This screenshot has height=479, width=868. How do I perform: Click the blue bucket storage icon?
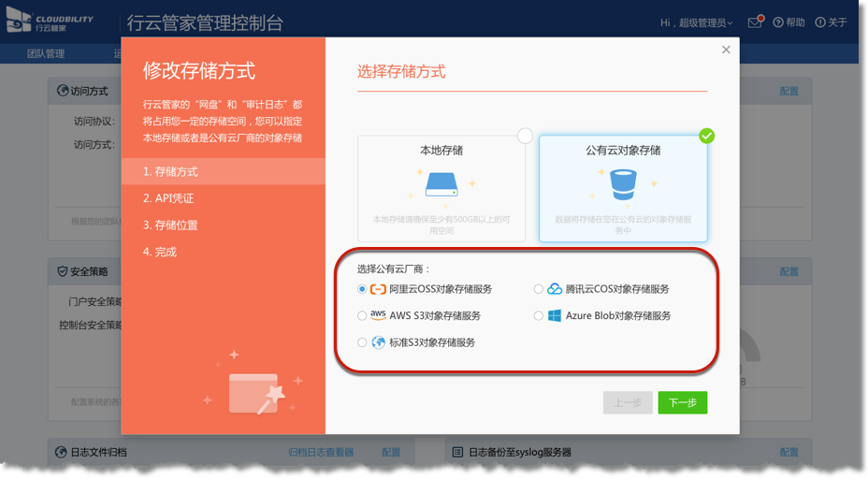623,184
